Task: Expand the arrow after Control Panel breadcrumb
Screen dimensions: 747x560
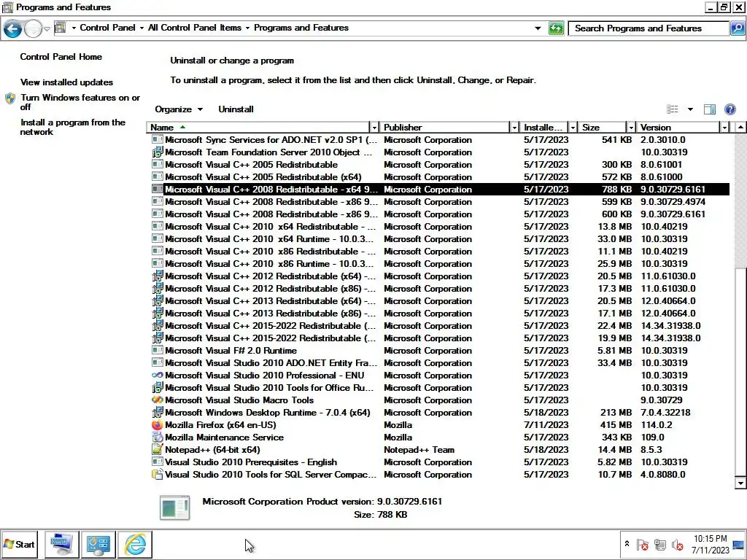Action: tap(142, 28)
